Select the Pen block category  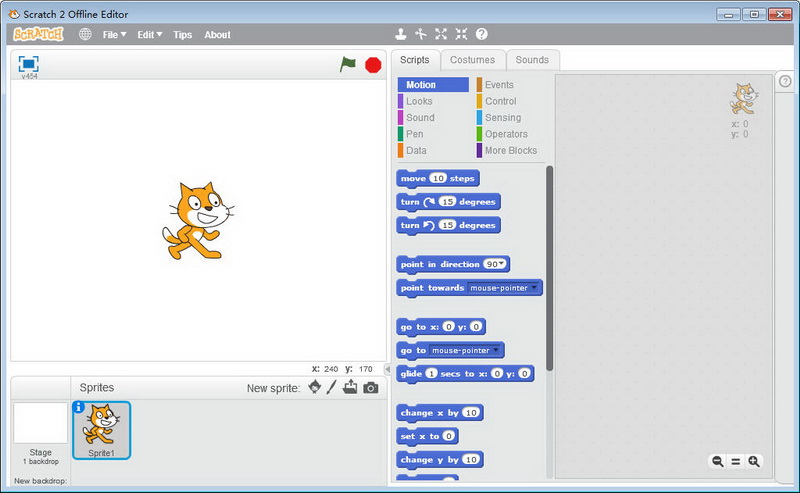(x=433, y=134)
